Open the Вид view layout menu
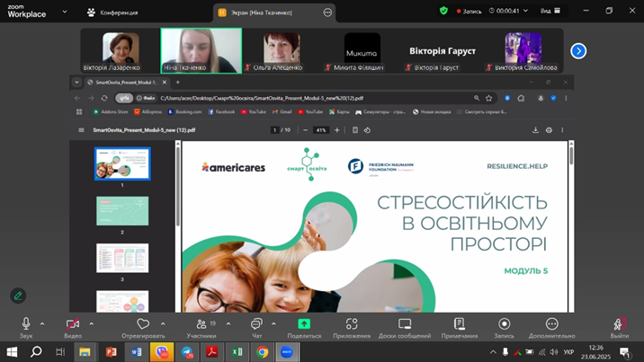Screen dimensions: 644x362 550,11
